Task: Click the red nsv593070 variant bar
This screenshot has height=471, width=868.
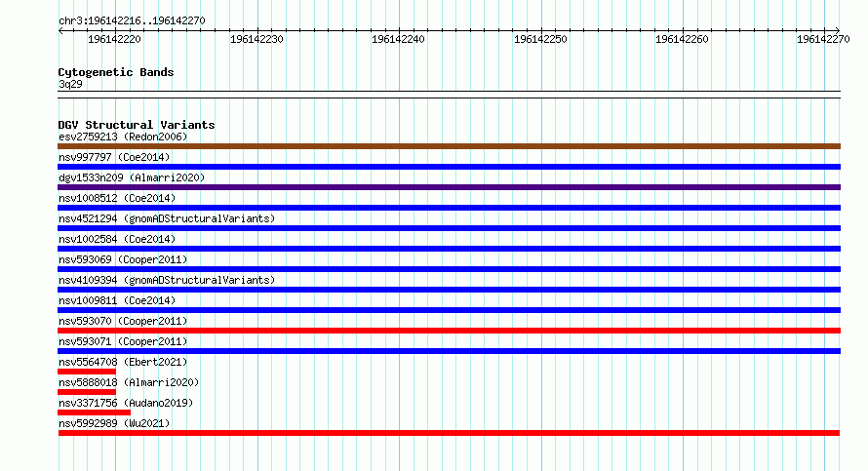Action: click(449, 331)
